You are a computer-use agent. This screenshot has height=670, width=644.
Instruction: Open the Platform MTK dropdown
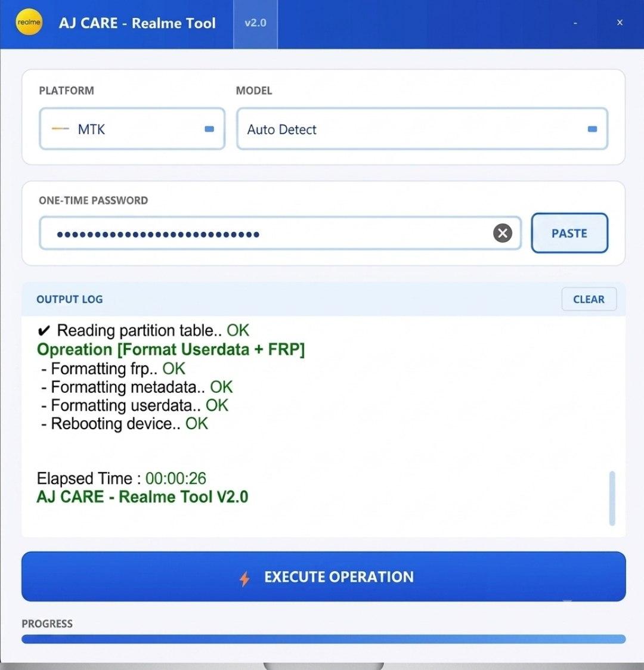132,129
